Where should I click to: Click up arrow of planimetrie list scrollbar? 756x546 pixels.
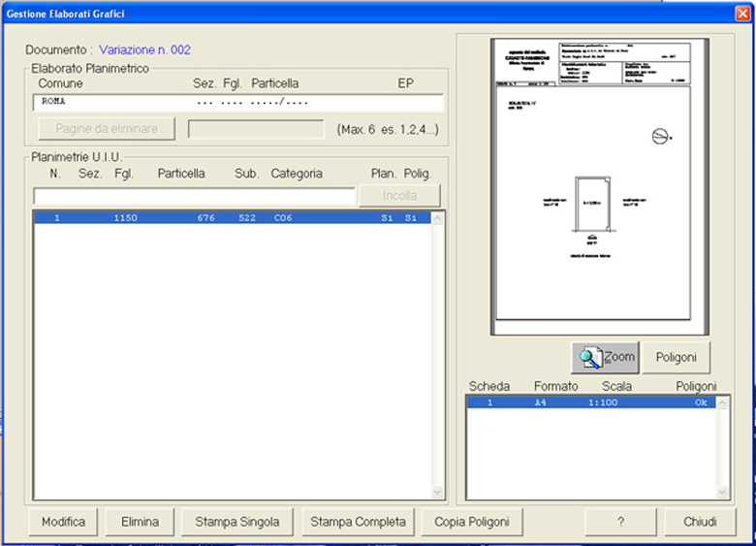437,218
